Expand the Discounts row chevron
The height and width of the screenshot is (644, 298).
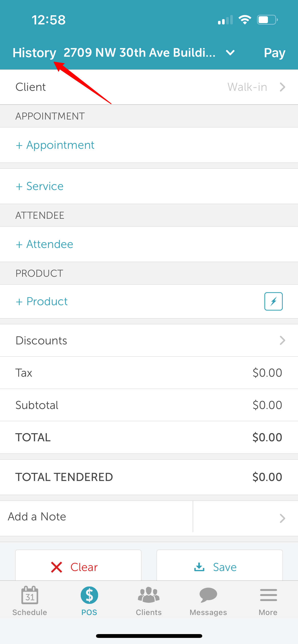point(282,340)
